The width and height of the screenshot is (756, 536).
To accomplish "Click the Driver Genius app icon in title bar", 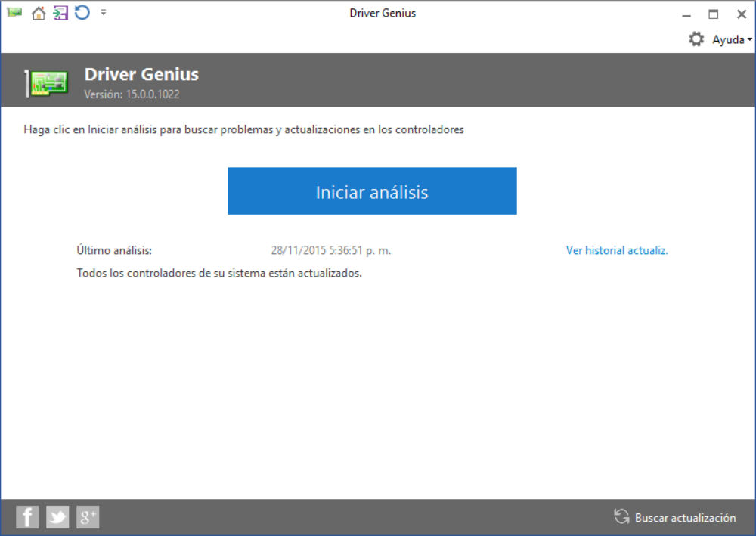I will point(14,13).
